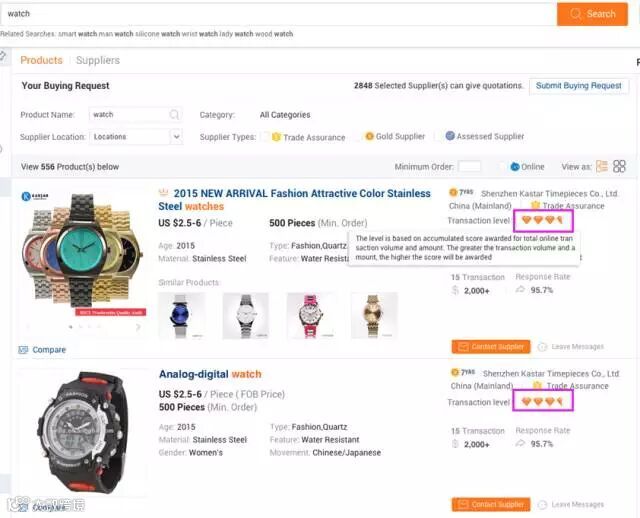Switch to grid view icon
The height and width of the screenshot is (518, 640).
[619, 167]
